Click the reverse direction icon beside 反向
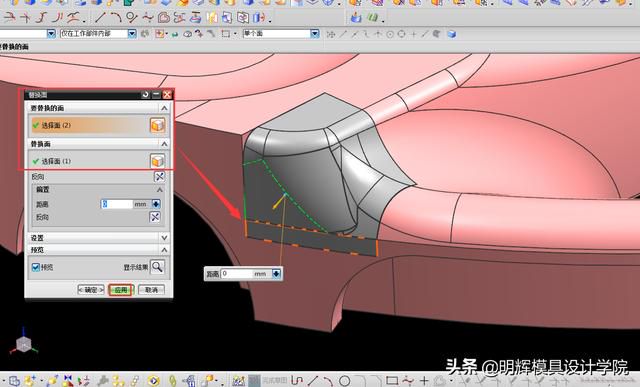The image size is (640, 387). [159, 176]
